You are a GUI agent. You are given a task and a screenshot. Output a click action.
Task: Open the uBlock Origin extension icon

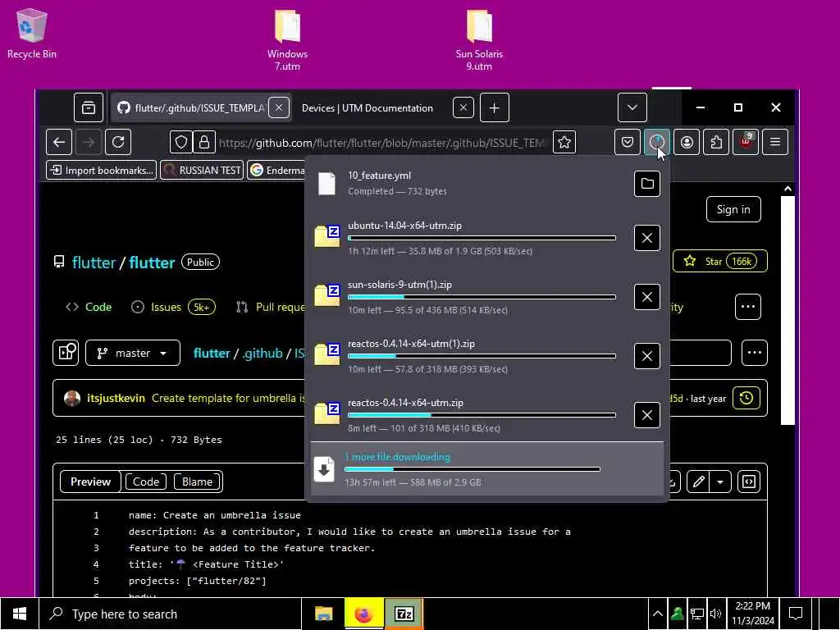click(746, 142)
